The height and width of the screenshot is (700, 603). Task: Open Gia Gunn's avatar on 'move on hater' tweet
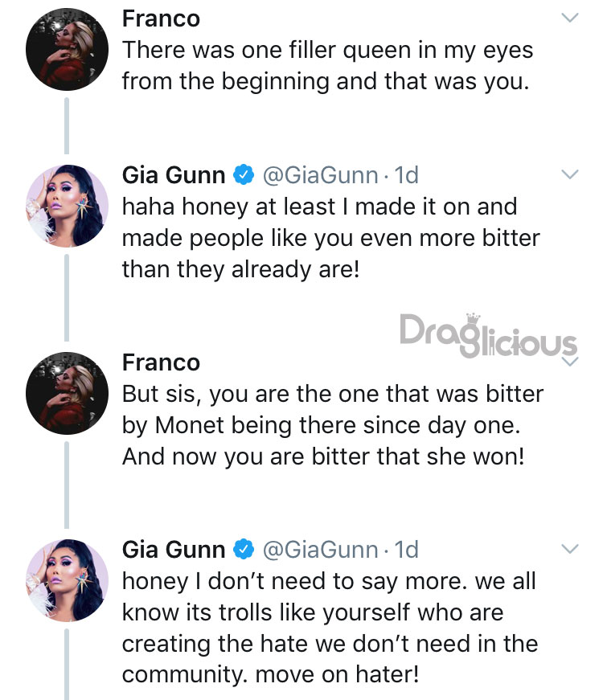pos(67,580)
